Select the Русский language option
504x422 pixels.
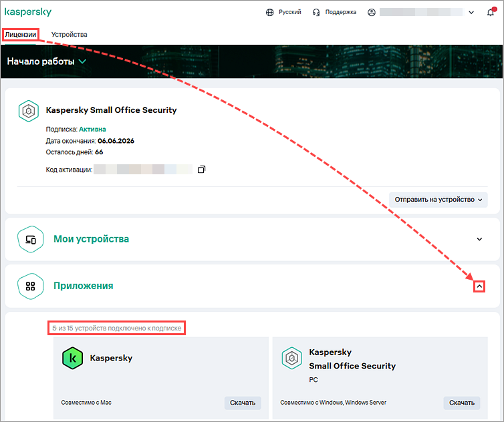point(289,12)
